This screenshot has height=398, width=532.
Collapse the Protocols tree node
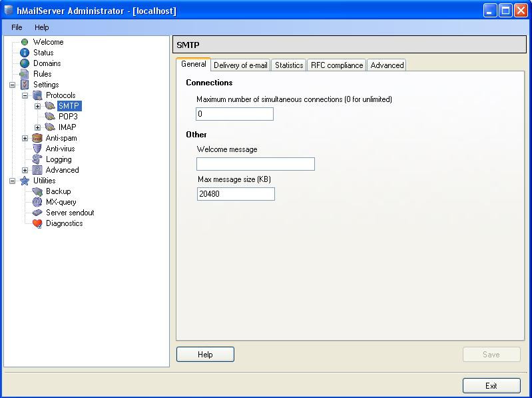tap(25, 95)
